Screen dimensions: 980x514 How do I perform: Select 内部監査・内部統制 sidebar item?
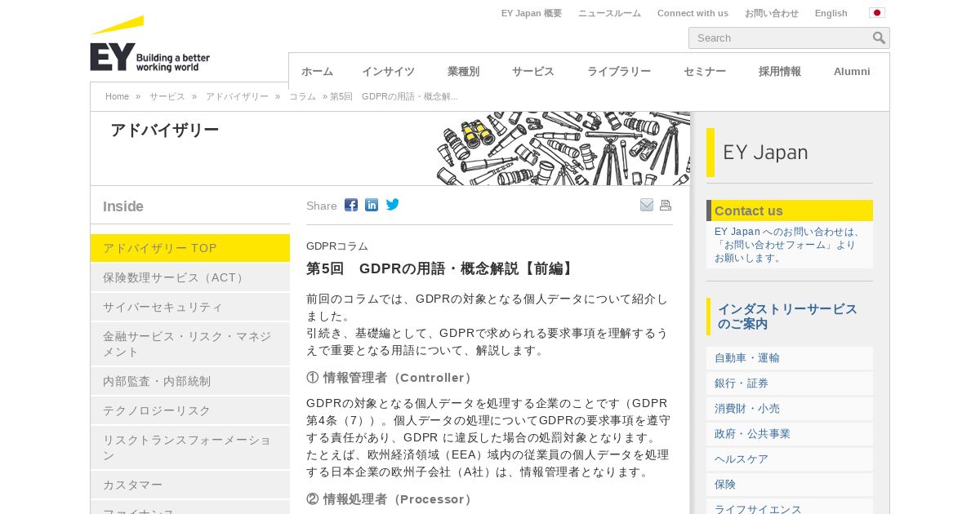point(190,381)
